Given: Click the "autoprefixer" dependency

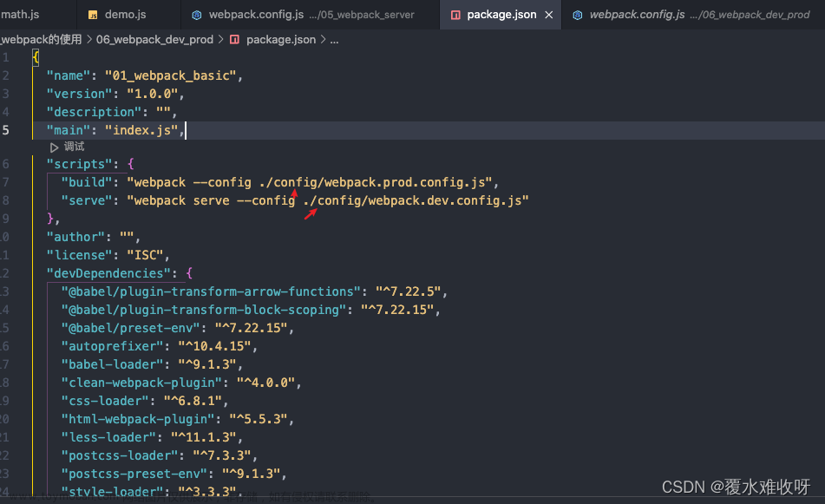Looking at the screenshot, I should pyautogui.click(x=112, y=346).
